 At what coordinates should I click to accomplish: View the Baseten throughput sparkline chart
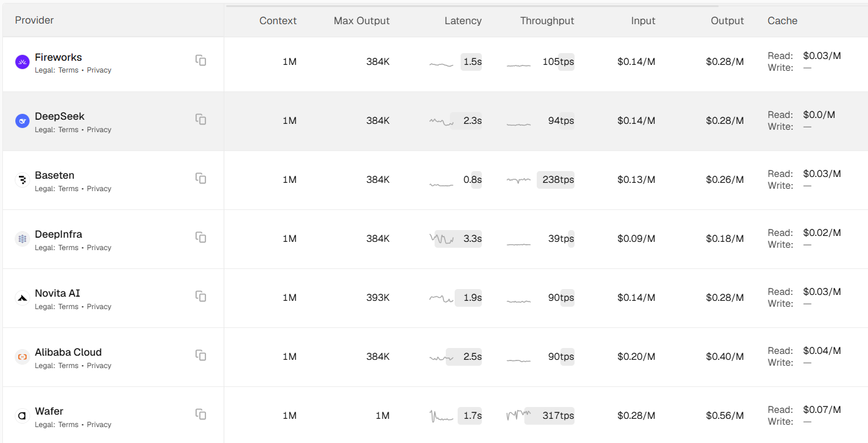coord(518,181)
